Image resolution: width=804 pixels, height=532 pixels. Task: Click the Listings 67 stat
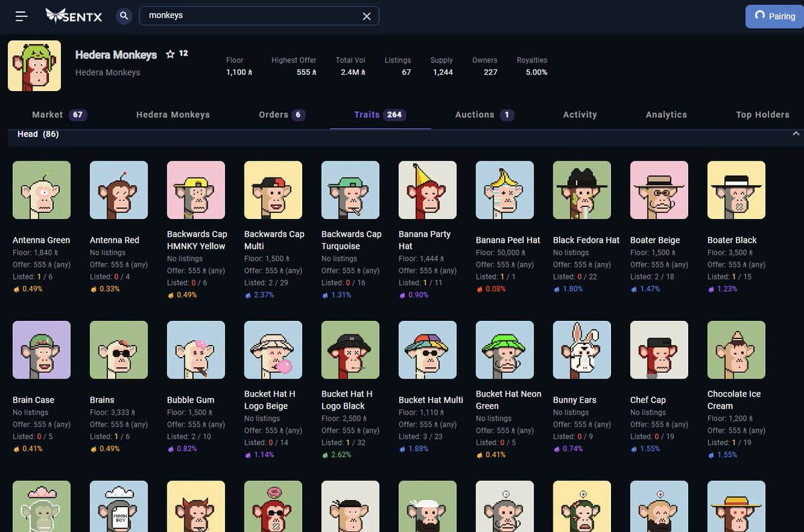coord(398,66)
